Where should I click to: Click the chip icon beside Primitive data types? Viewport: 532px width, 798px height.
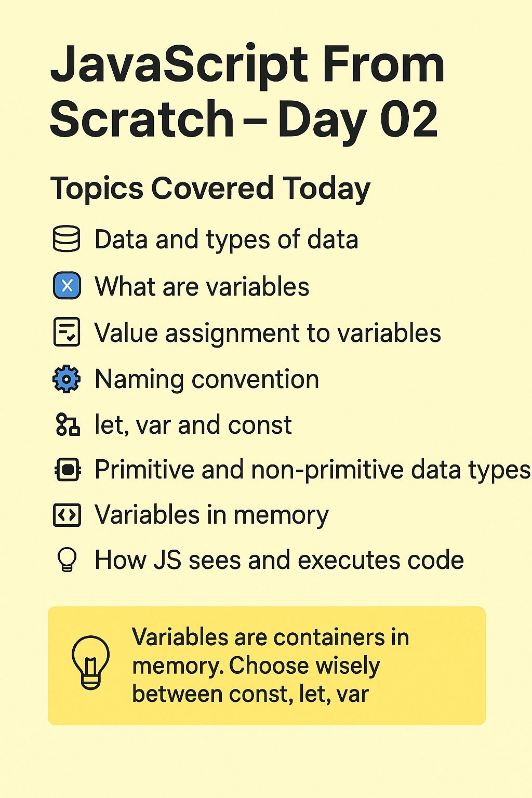click(x=67, y=470)
